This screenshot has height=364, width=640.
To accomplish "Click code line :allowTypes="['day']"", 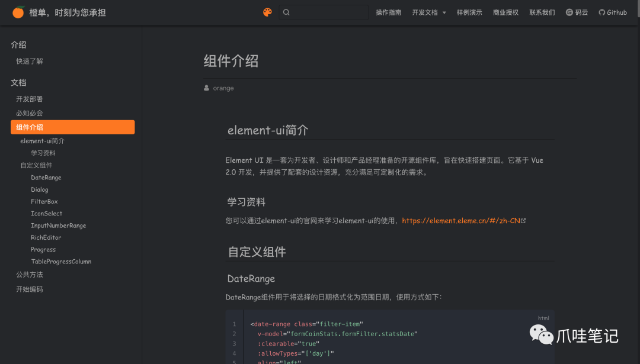I will tap(296, 353).
